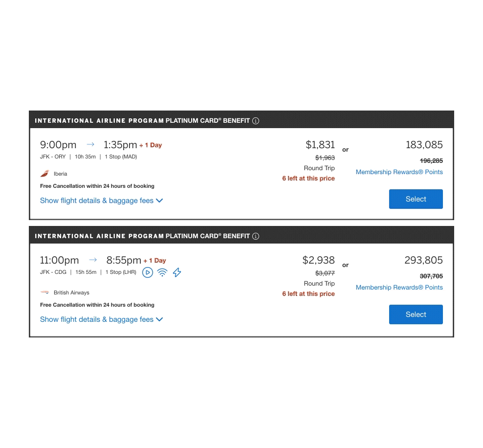
Task: Expand flight details chevron on British Airways flight
Action: click(159, 319)
